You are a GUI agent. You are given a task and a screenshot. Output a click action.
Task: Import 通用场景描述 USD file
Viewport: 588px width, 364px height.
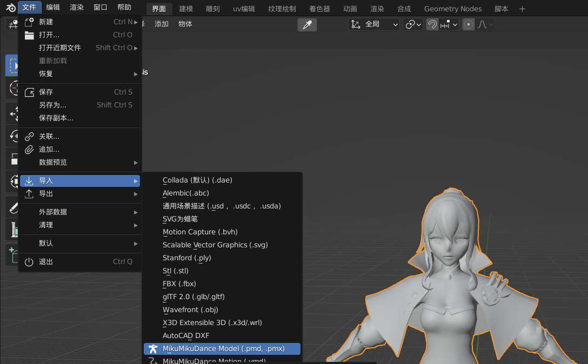coord(222,206)
